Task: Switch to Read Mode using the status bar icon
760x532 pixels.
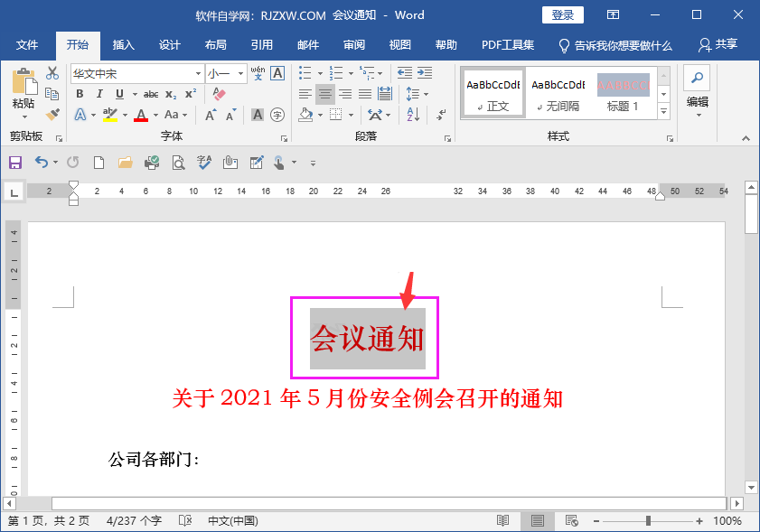Action: [503, 520]
